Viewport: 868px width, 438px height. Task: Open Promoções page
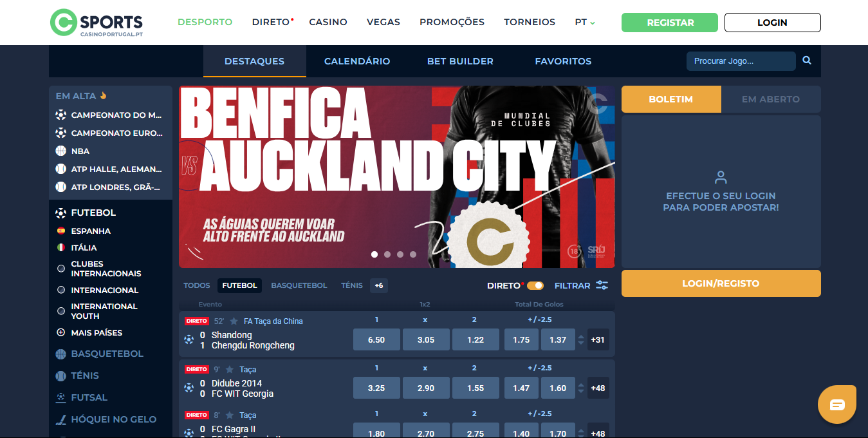(452, 22)
